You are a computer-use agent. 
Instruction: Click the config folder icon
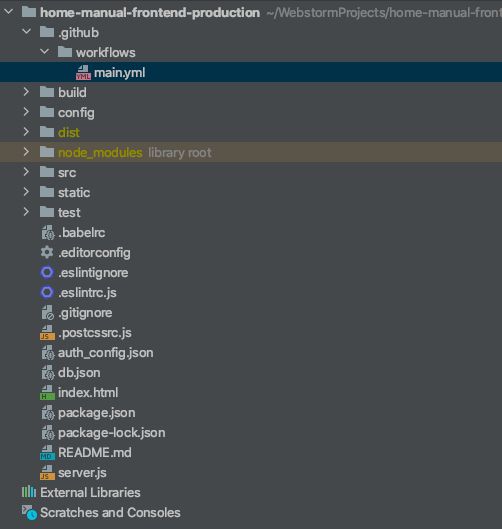[47, 112]
